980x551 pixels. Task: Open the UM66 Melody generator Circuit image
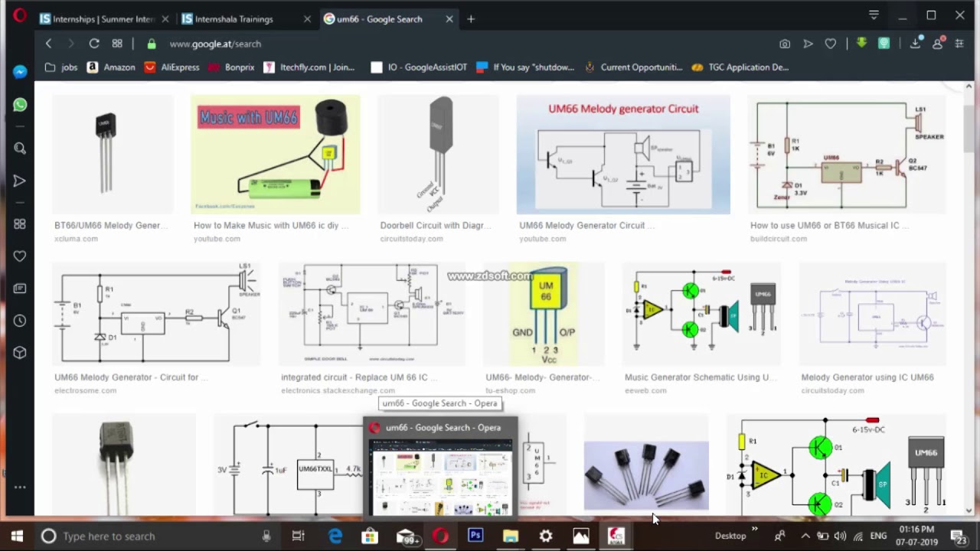point(623,155)
